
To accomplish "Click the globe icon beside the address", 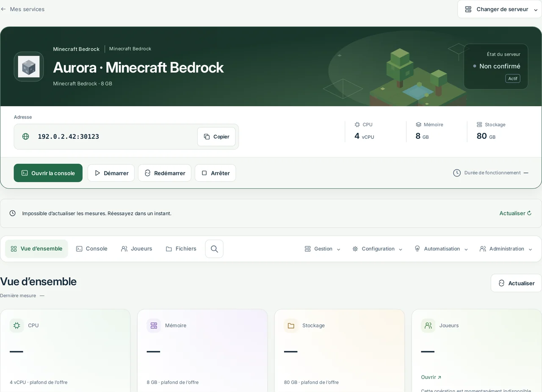I will (x=26, y=136).
